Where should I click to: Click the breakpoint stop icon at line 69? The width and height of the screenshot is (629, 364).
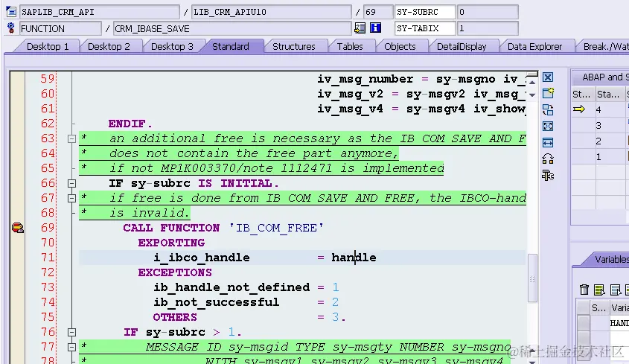[18, 228]
